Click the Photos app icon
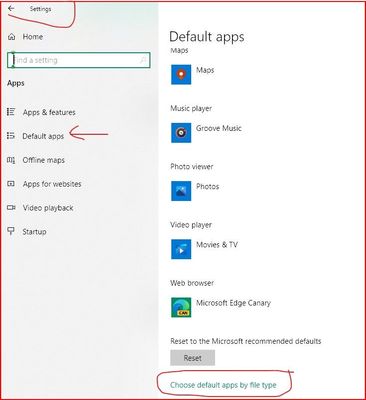This screenshot has height=400, width=366. click(181, 191)
